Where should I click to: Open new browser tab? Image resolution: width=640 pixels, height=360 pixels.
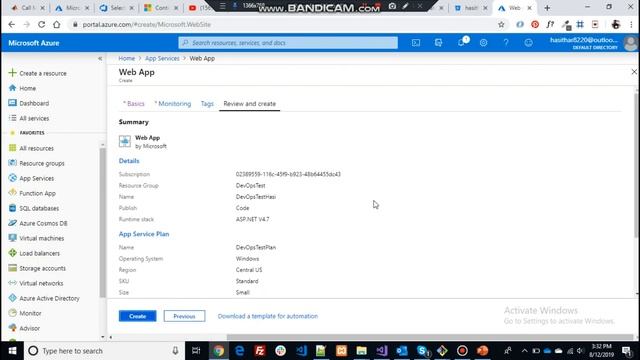coord(547,8)
